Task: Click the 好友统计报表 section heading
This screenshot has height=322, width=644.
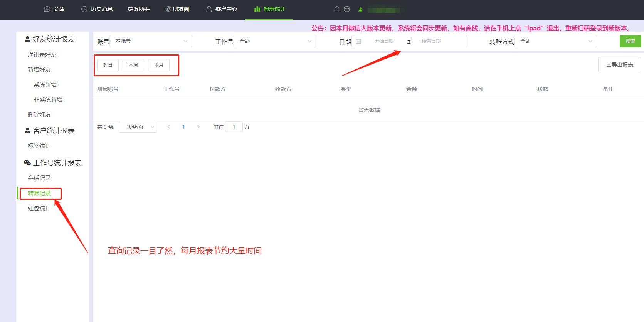Action: click(x=50, y=39)
